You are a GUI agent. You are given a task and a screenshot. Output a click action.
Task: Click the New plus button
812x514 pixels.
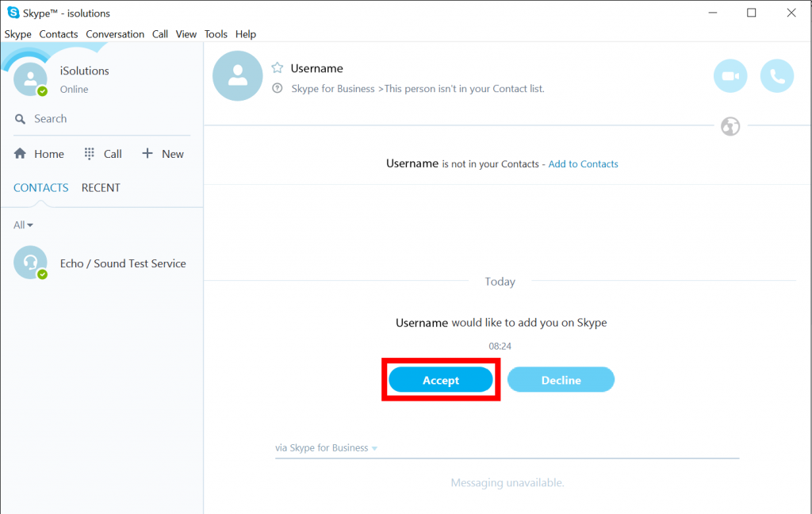click(x=163, y=154)
